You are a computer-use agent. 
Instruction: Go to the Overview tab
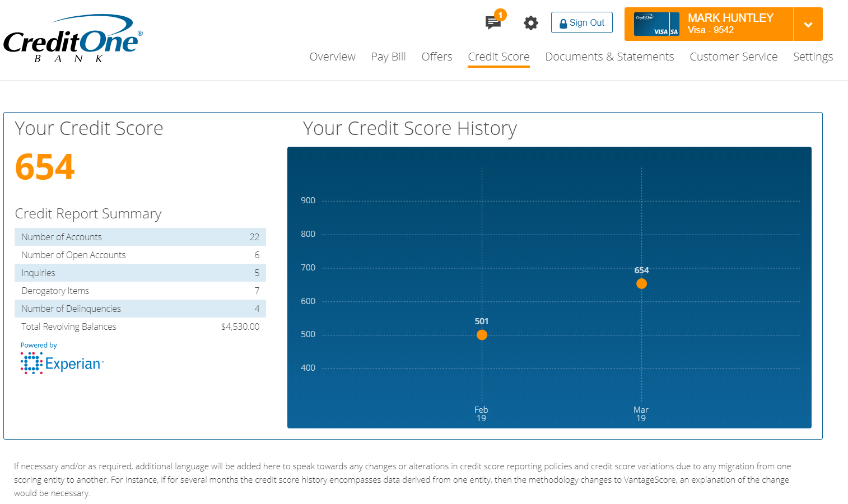click(x=332, y=57)
